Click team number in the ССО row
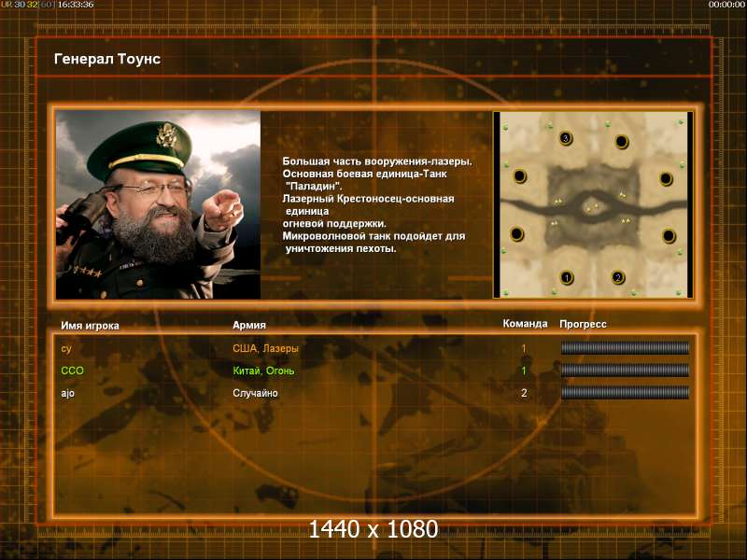 pos(524,371)
